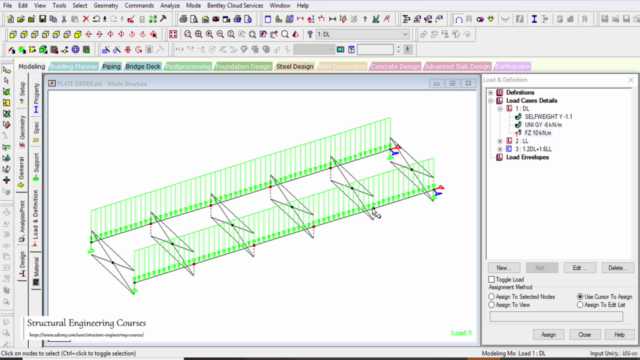Click the first yellow cube view icon
This screenshot has height=360, width=640.
click(x=13, y=34)
